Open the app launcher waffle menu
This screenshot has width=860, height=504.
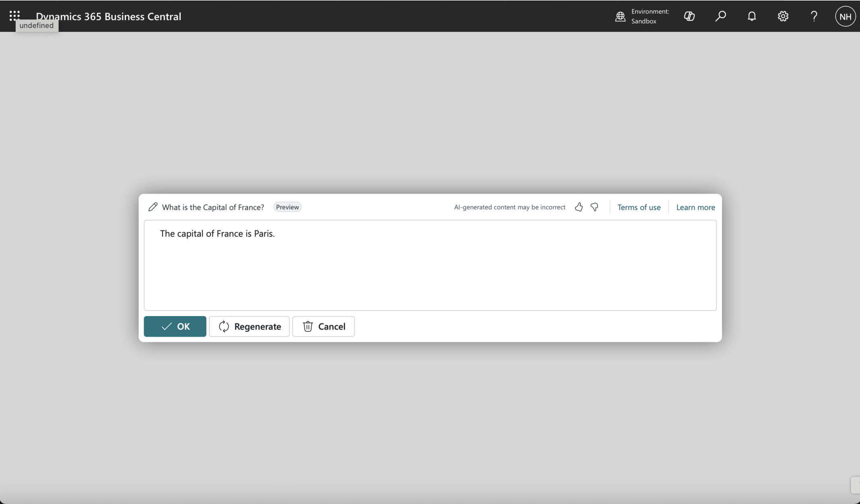(14, 16)
